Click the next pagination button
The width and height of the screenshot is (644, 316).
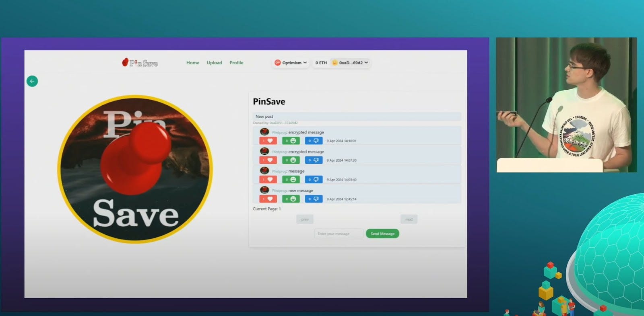click(x=409, y=219)
